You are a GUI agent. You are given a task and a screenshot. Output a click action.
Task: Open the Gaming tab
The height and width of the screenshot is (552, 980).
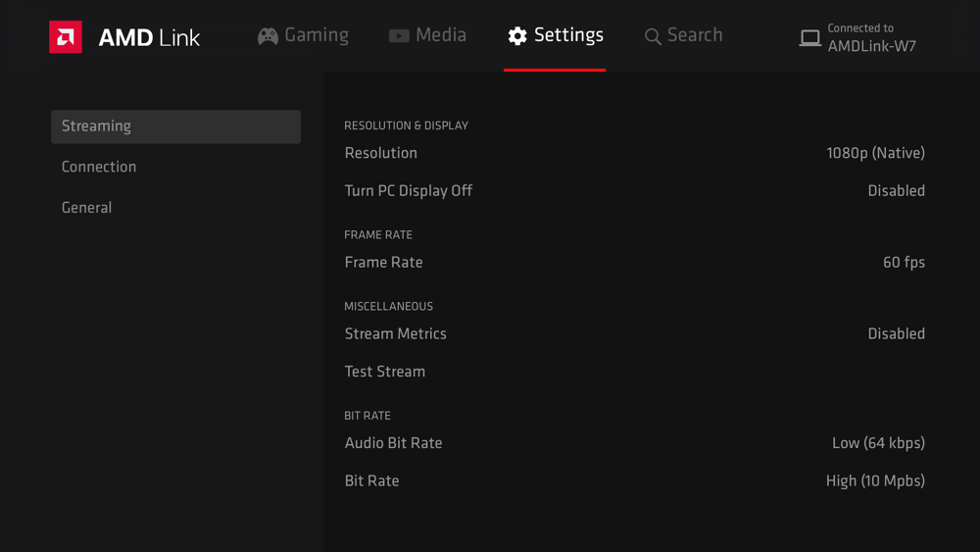coord(316,35)
